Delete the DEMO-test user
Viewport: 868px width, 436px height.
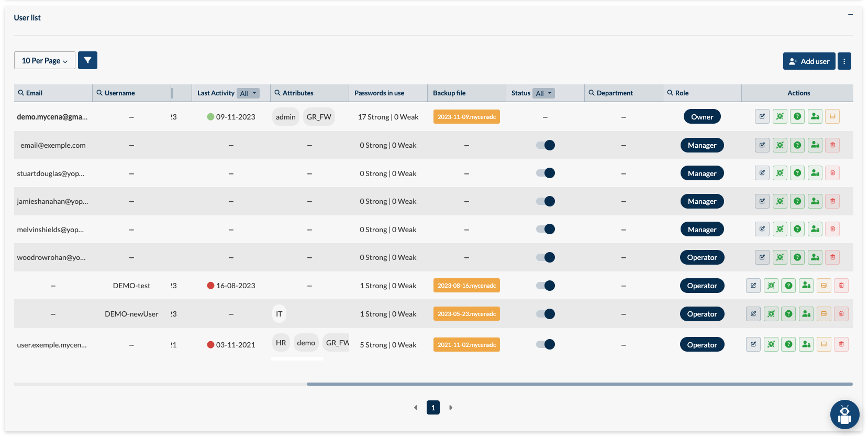pos(841,286)
